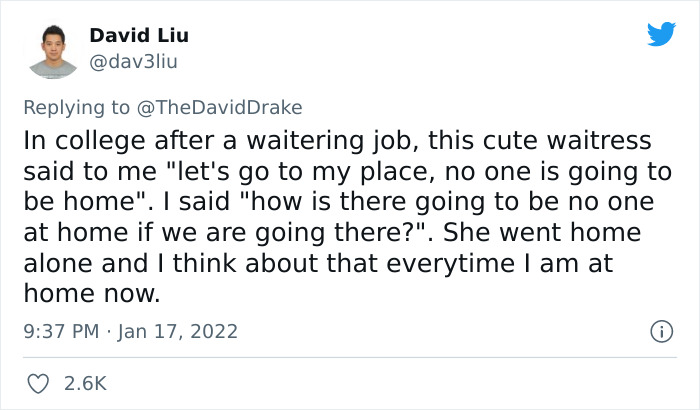Click the Jan 17, 2022 date
The height and width of the screenshot is (410, 700).
[x=180, y=330]
